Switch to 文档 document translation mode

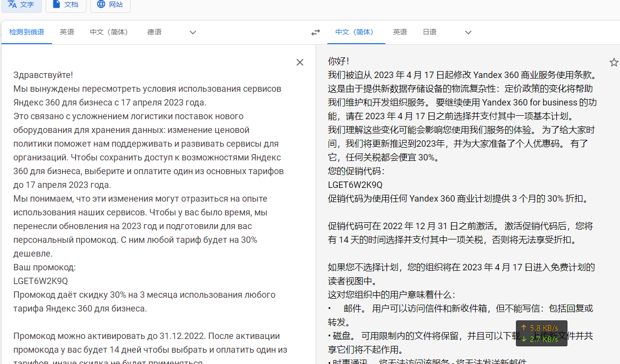(x=66, y=4)
